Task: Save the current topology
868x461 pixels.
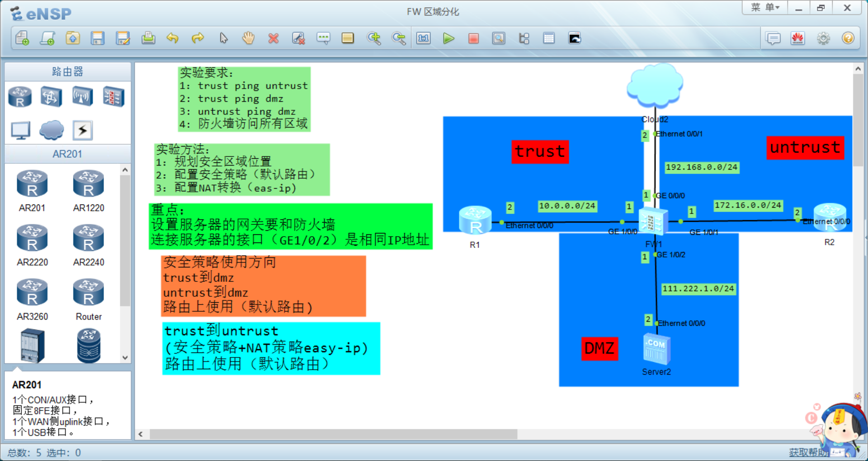Action: [x=98, y=38]
